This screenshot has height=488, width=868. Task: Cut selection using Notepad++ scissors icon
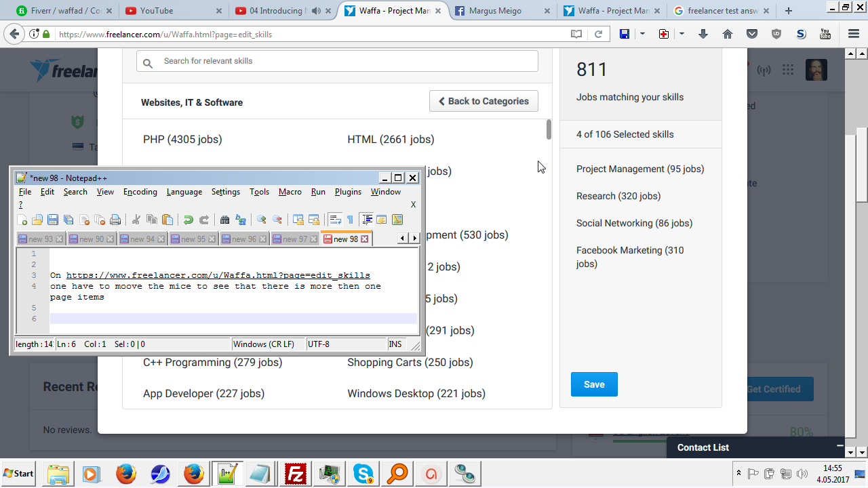tap(136, 220)
